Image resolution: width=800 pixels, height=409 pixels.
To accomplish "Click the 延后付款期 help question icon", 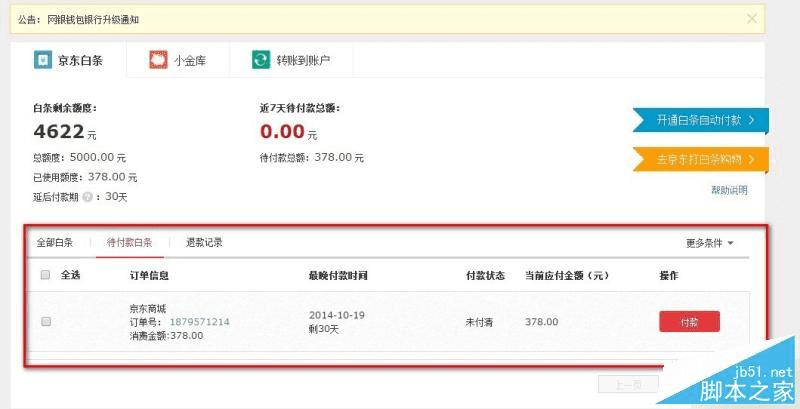I will tap(87, 197).
